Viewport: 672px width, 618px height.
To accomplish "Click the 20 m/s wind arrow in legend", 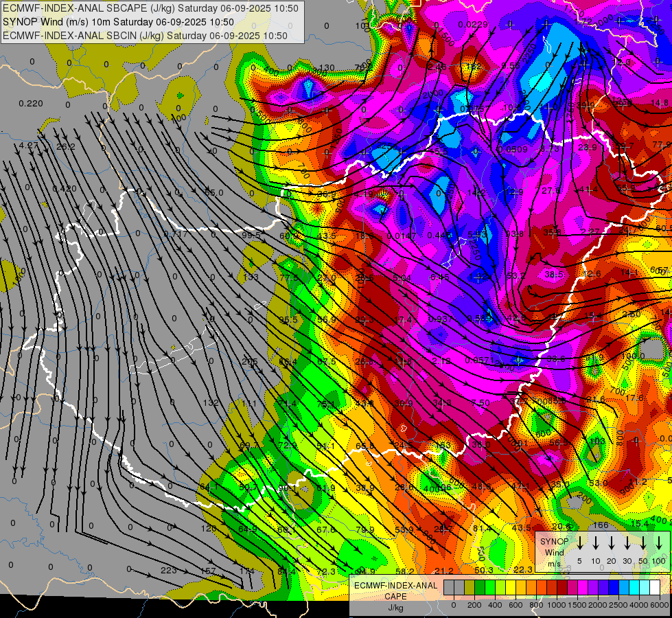I will pyautogui.click(x=612, y=542).
